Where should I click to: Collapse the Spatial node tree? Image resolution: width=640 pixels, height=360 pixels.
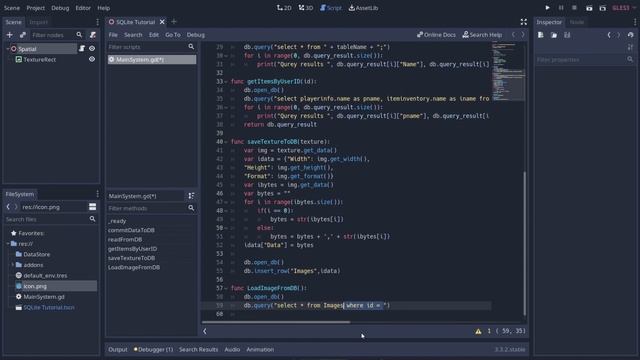coord(8,49)
